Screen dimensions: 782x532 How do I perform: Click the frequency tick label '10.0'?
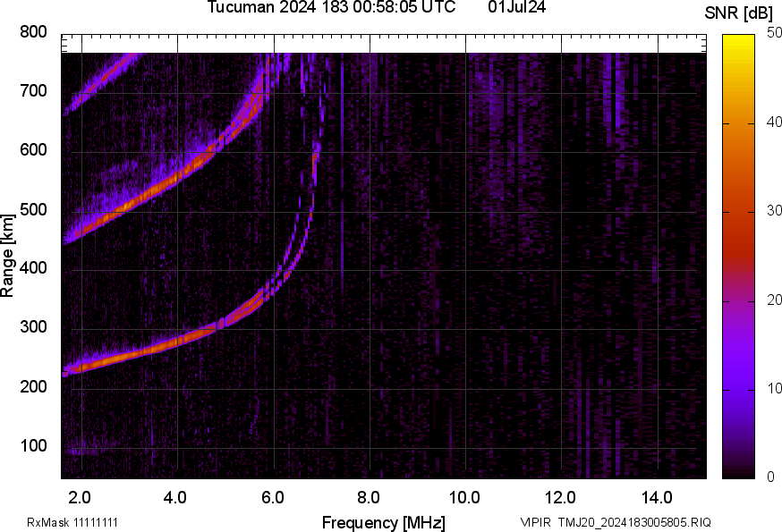[x=464, y=498]
